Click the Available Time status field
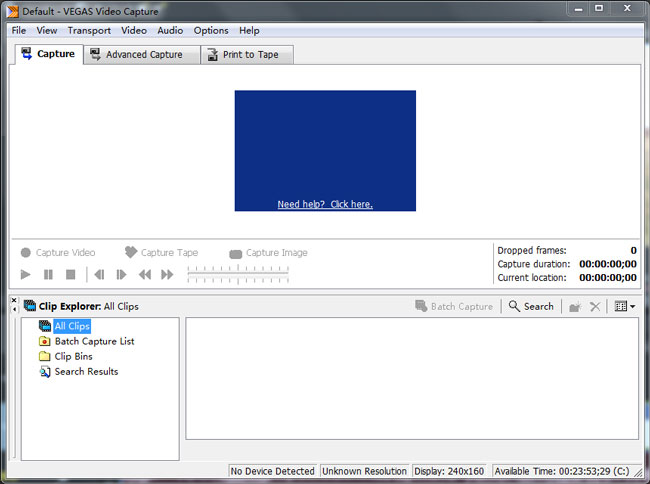This screenshot has width=650, height=484. (x=562, y=471)
